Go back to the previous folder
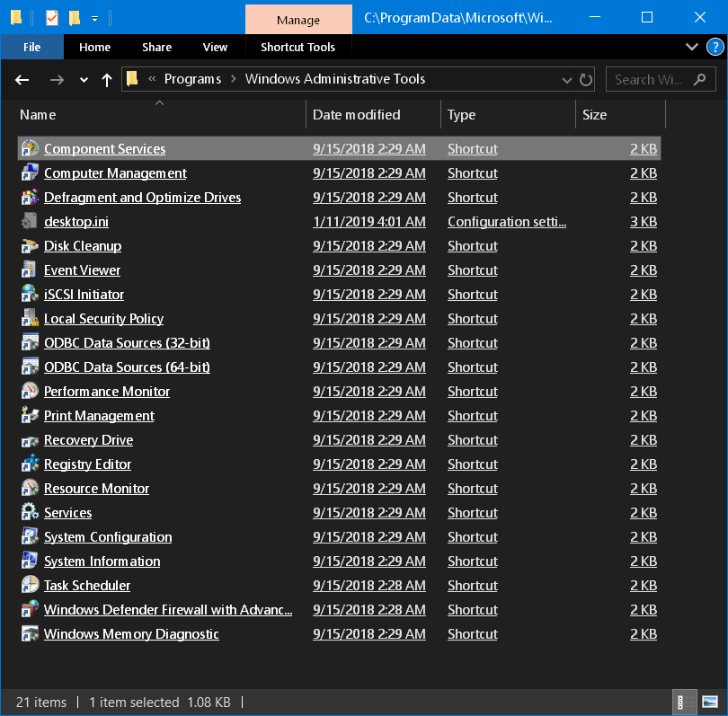Viewport: 728px width, 716px height. click(x=22, y=80)
